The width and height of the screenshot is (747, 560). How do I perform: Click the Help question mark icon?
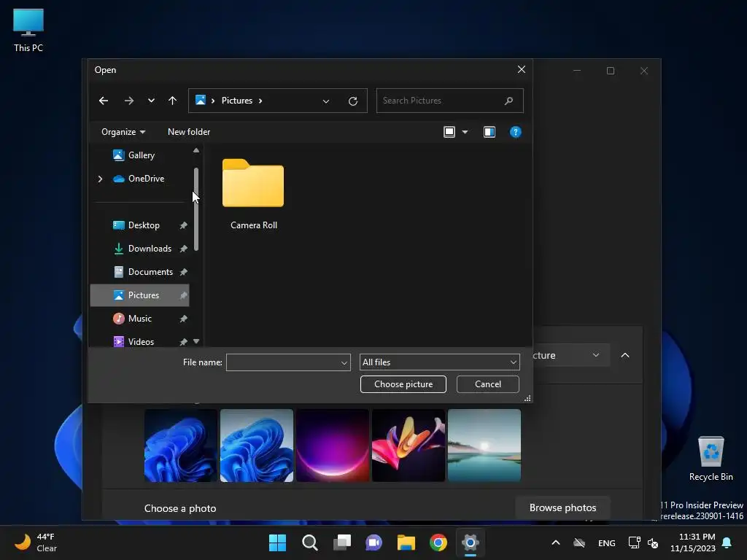coord(516,132)
